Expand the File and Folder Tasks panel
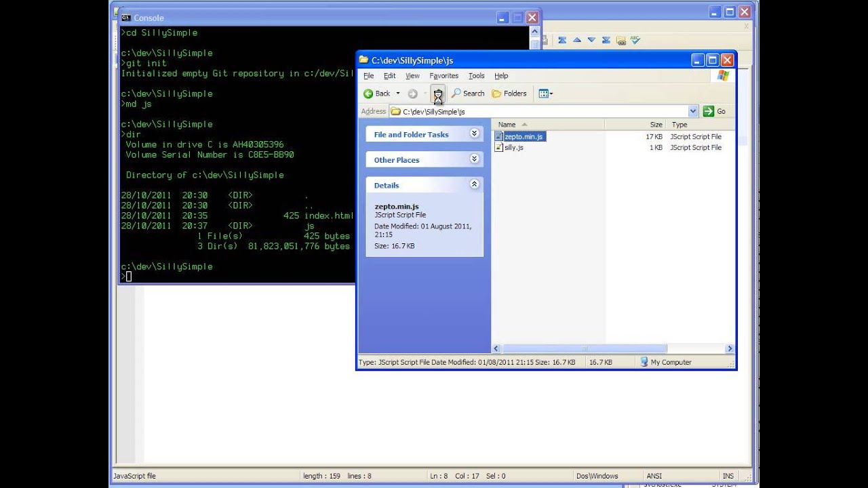 [x=474, y=134]
